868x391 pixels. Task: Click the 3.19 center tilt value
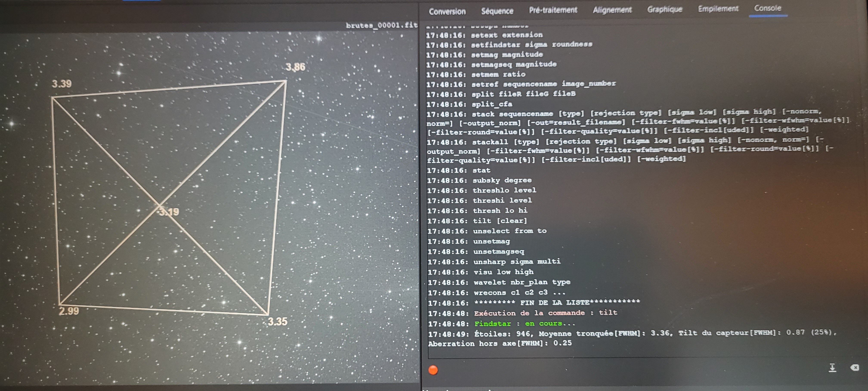tap(169, 212)
